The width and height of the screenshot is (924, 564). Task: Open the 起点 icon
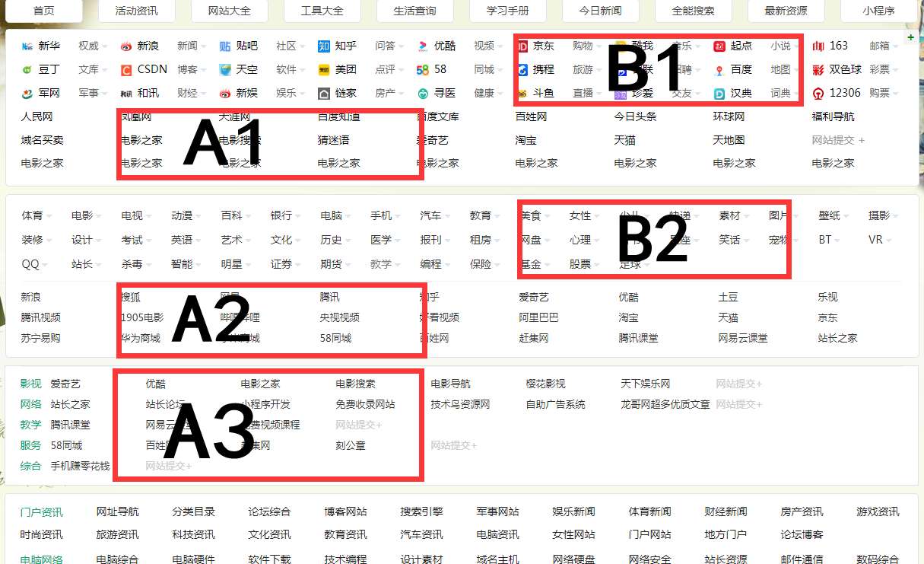click(x=719, y=46)
